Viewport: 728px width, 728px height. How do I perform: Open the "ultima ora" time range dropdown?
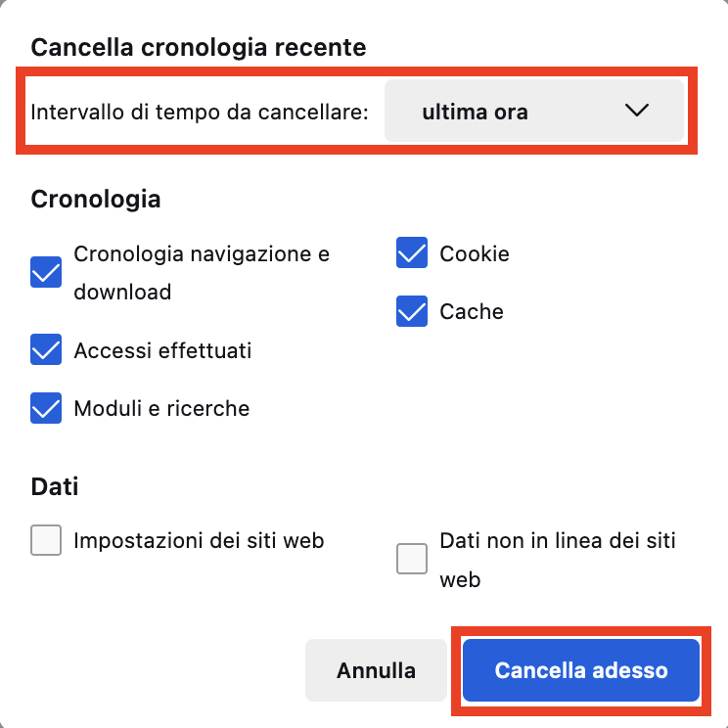[533, 112]
